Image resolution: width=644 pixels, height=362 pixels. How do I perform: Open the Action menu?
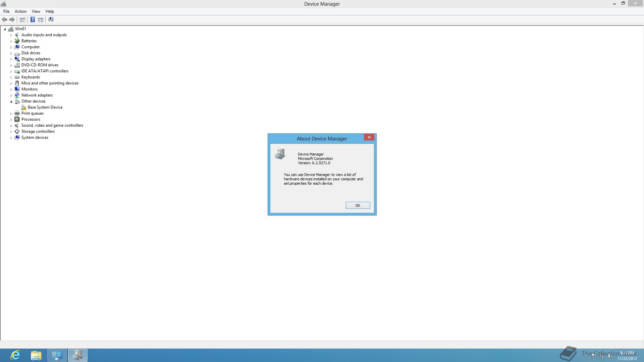point(20,11)
